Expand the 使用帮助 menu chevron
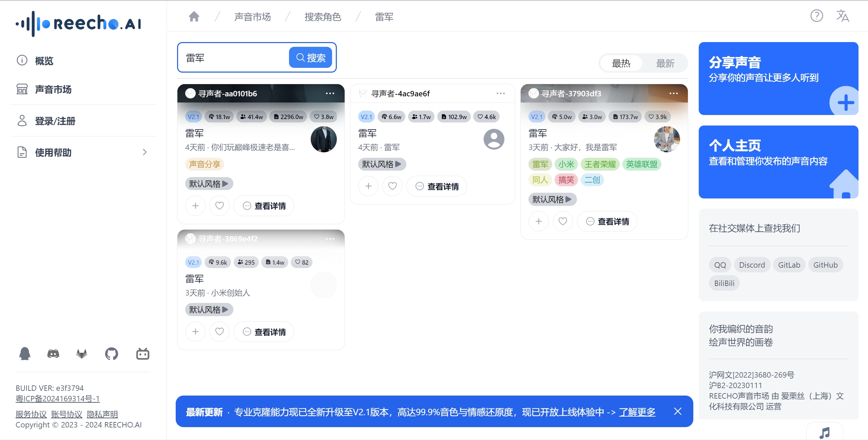 pos(144,152)
